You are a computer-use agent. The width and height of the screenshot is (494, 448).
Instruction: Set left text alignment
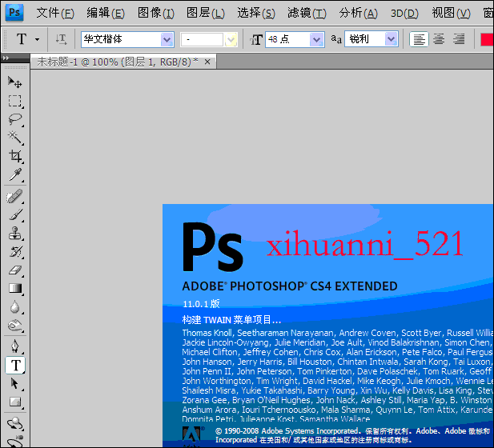coord(419,39)
